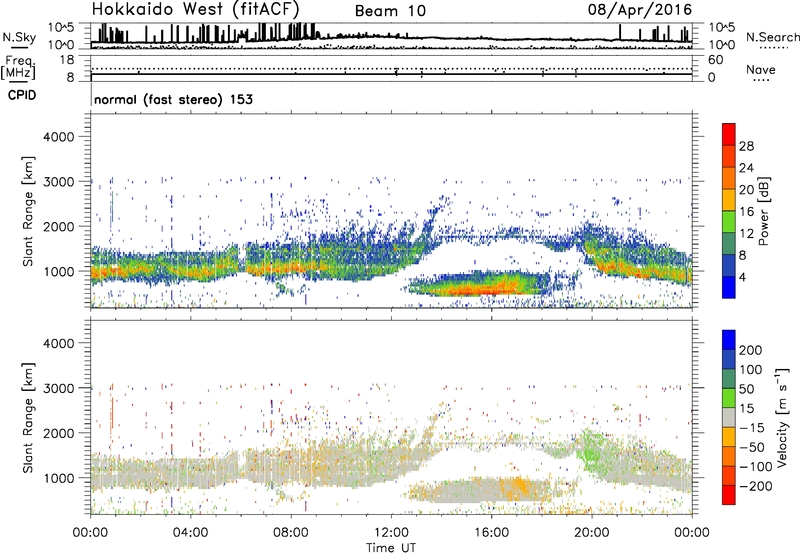Click the '2000' tick on the velocity panel
This screenshot has width=800, height=554.
pos(59,433)
